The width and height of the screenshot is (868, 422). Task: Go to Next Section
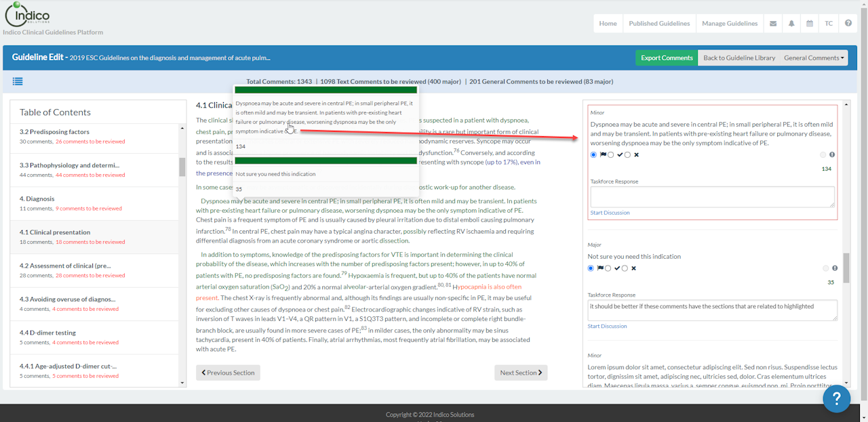click(521, 373)
